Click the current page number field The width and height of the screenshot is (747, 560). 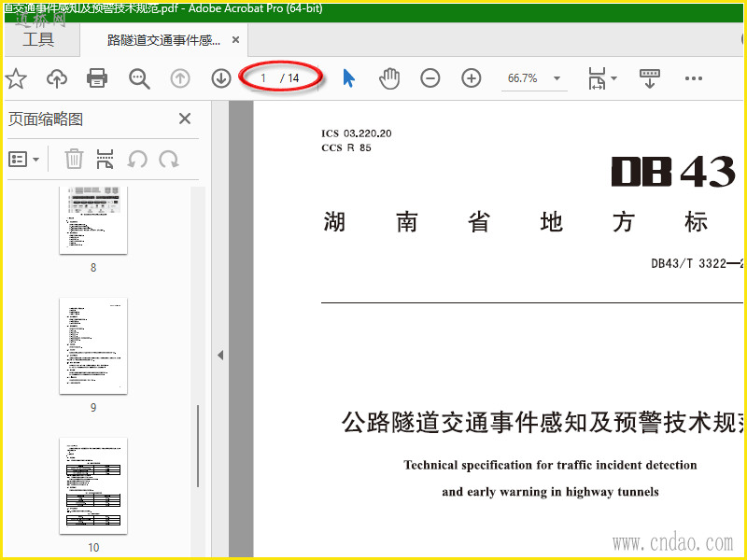263,78
